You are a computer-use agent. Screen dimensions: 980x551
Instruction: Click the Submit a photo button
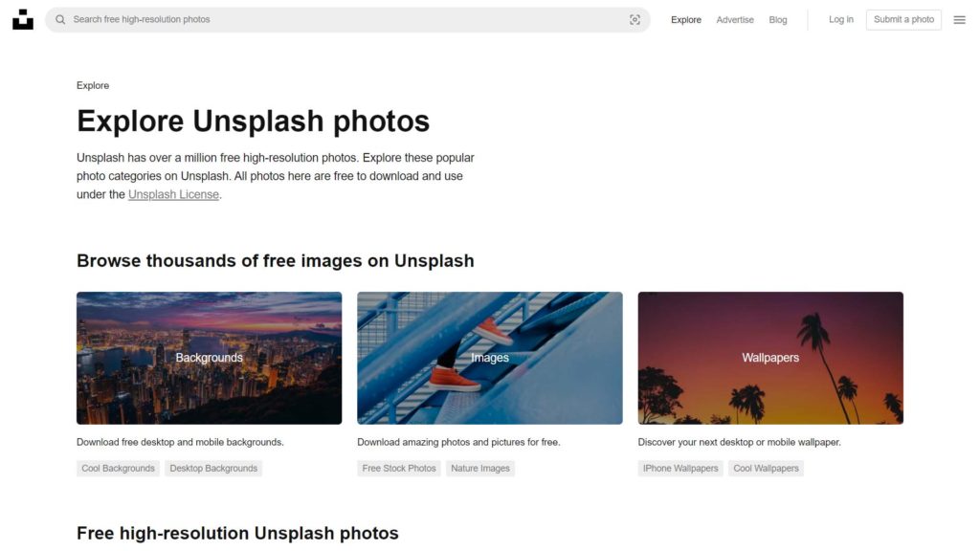[903, 19]
